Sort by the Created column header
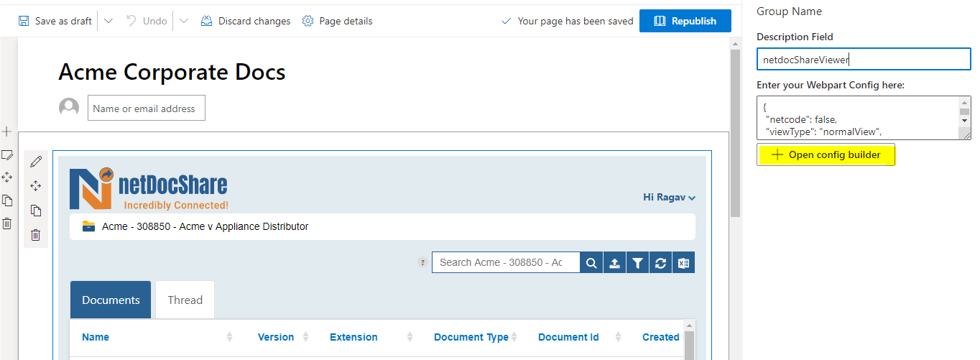This screenshot has height=360, width=980. (661, 337)
